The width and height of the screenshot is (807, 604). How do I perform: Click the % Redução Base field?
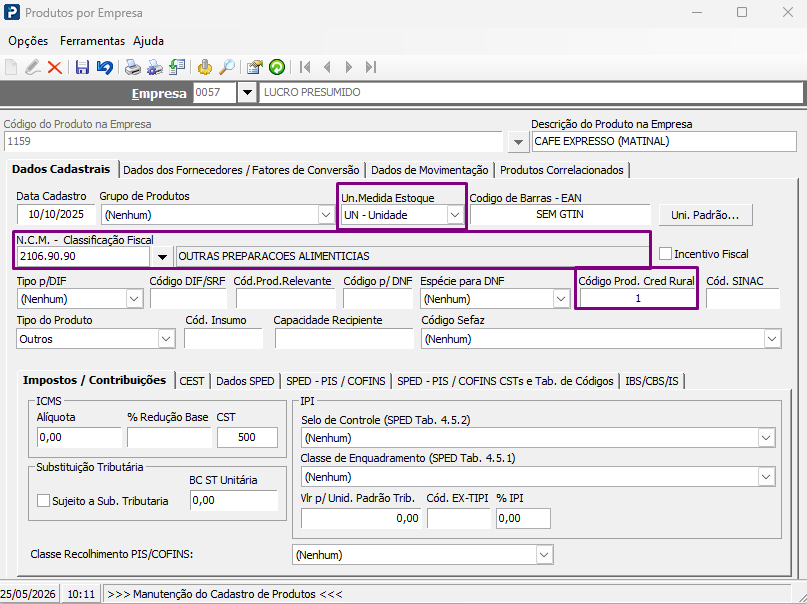pos(169,437)
